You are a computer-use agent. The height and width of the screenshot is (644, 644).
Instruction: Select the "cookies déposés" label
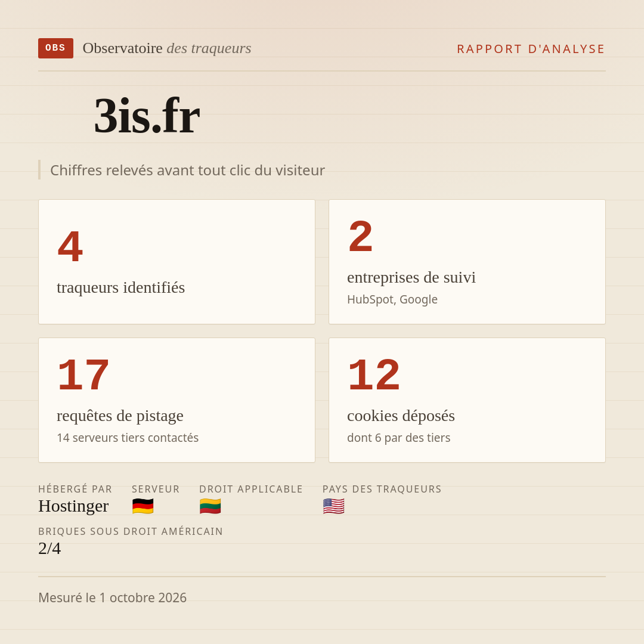click(x=401, y=416)
